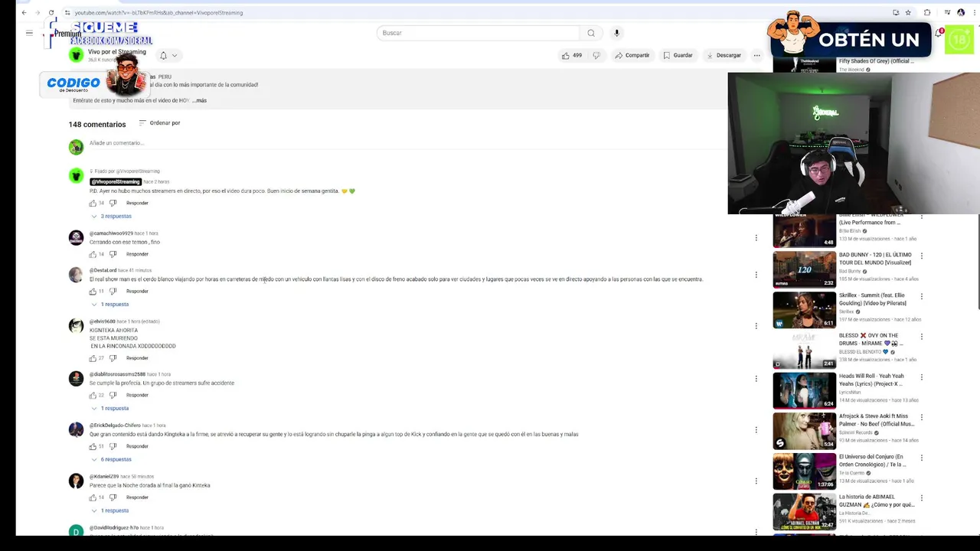Expand 1 respuesta under diablitosrosasms2588's comment
This screenshot has height=551, width=980.
click(110, 409)
